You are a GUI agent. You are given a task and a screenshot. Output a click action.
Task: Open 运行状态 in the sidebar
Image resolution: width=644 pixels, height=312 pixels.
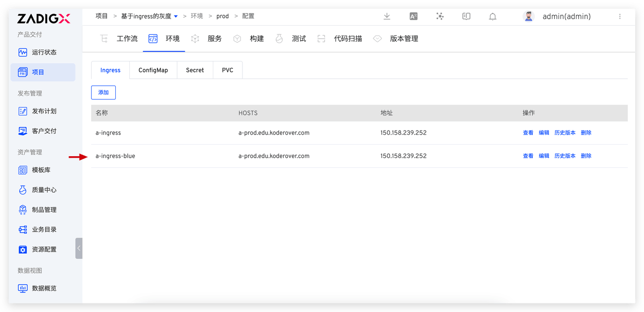pyautogui.click(x=43, y=52)
